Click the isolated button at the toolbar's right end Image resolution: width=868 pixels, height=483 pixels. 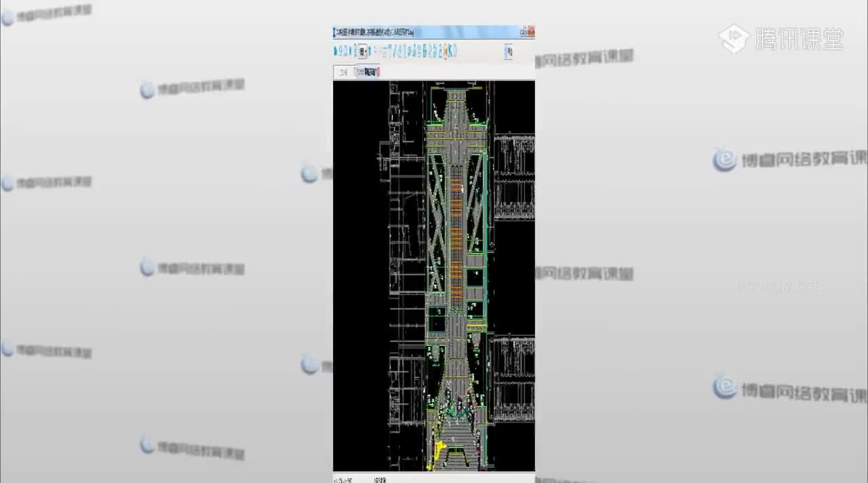point(509,52)
